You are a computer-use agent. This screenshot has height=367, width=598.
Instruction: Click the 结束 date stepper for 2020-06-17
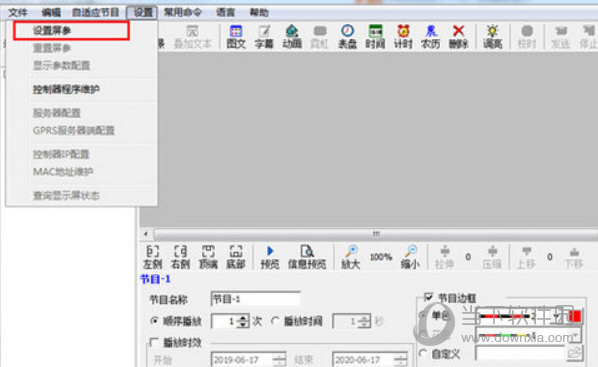(401, 360)
